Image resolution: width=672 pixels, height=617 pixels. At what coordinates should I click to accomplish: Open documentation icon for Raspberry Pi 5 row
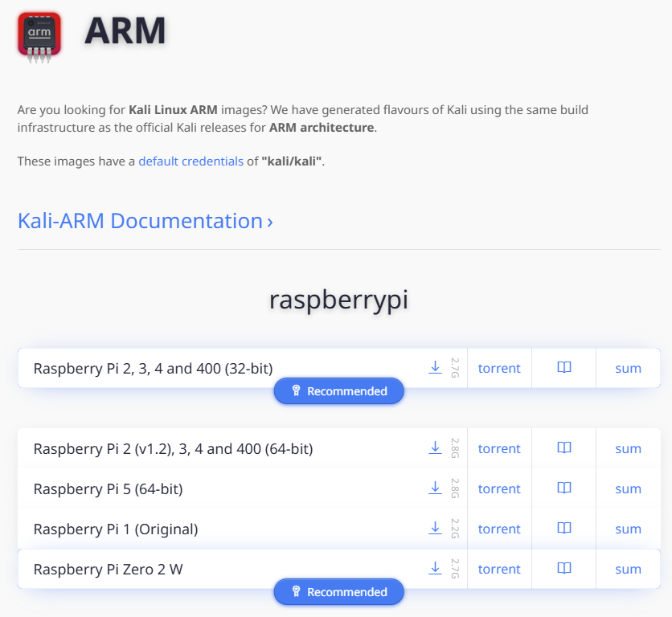click(563, 488)
